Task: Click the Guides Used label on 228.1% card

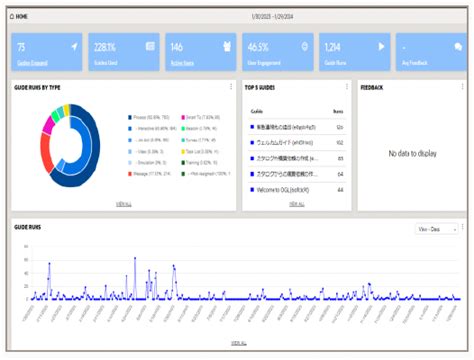Action: (x=105, y=63)
